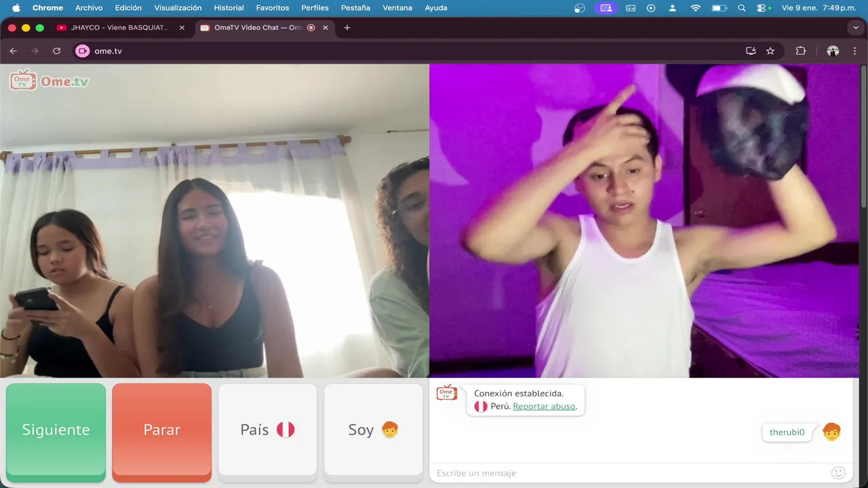Open Spotlight search

[742, 8]
